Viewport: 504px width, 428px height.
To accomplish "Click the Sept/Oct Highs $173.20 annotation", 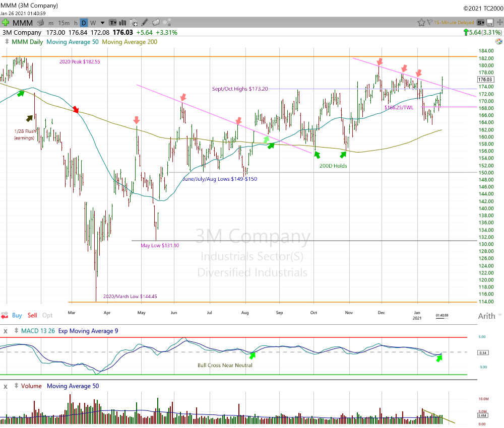I will [240, 89].
